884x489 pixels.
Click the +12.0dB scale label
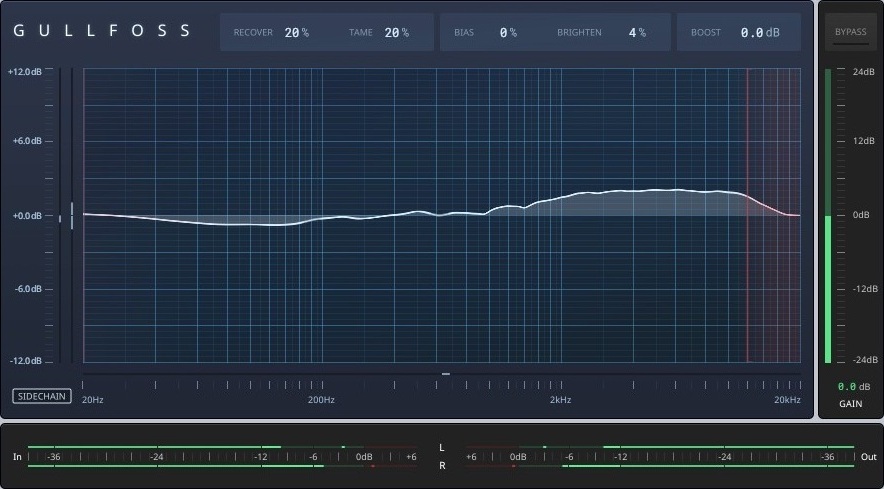tap(24, 72)
